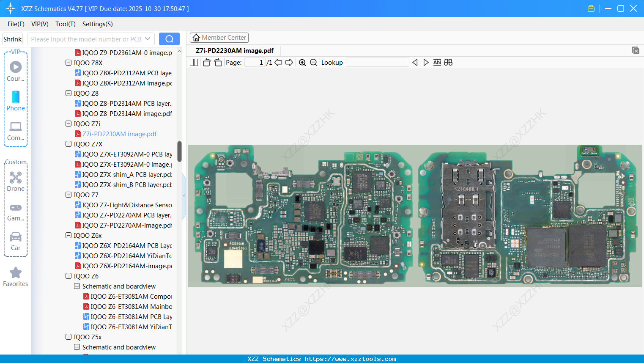644x363 pixels.
Task: Collapse the IQOO Z7 tree node
Action: [69, 195]
